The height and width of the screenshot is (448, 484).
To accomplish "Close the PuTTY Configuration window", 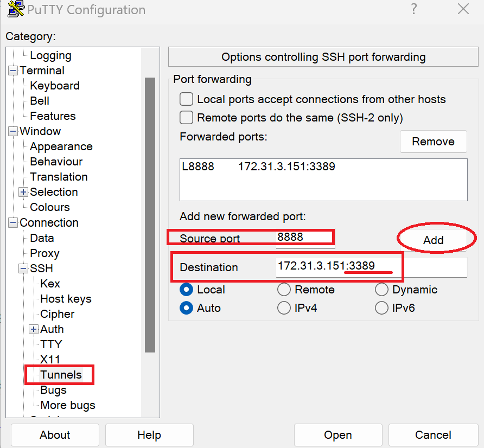I will [463, 9].
